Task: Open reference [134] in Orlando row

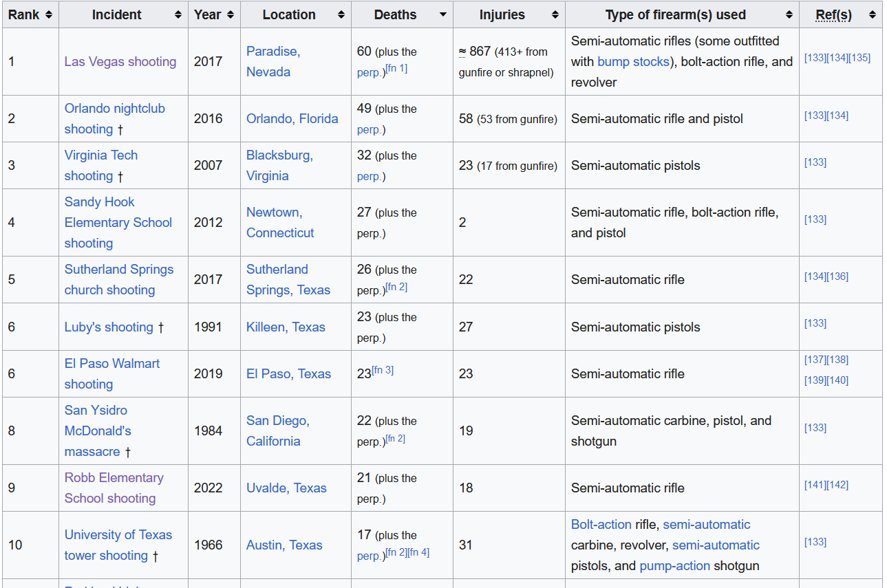Action: [x=837, y=116]
